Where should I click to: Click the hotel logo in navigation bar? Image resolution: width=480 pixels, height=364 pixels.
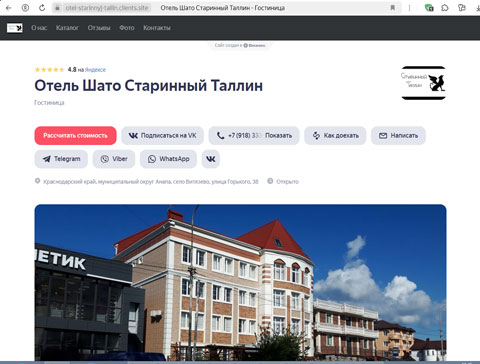(15, 28)
